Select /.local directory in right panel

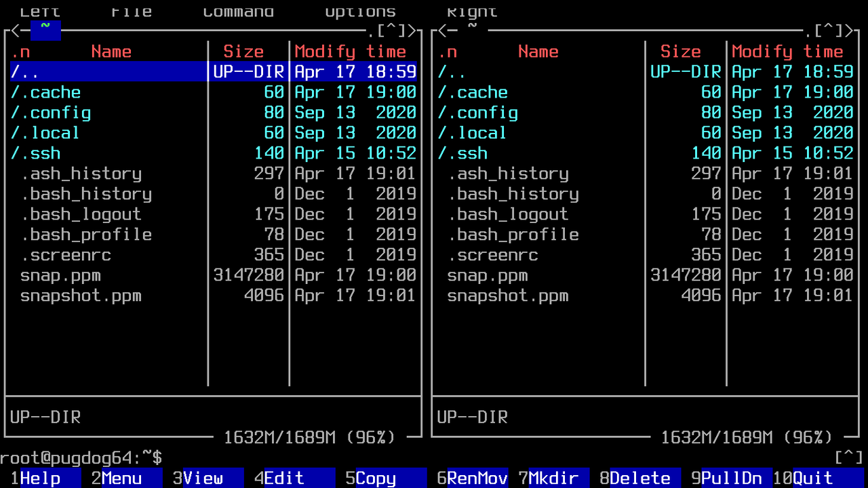tap(646, 132)
